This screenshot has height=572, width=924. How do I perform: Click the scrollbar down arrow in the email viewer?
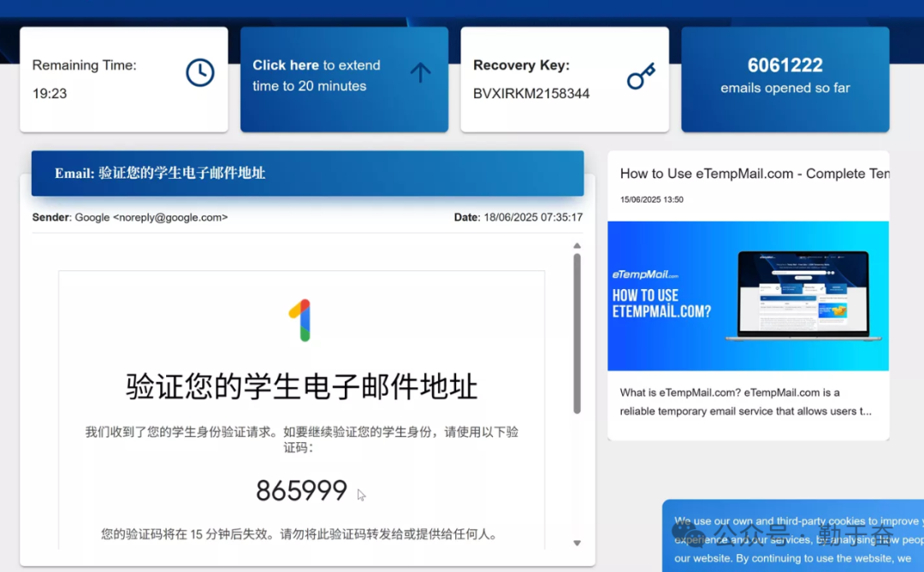click(x=577, y=542)
